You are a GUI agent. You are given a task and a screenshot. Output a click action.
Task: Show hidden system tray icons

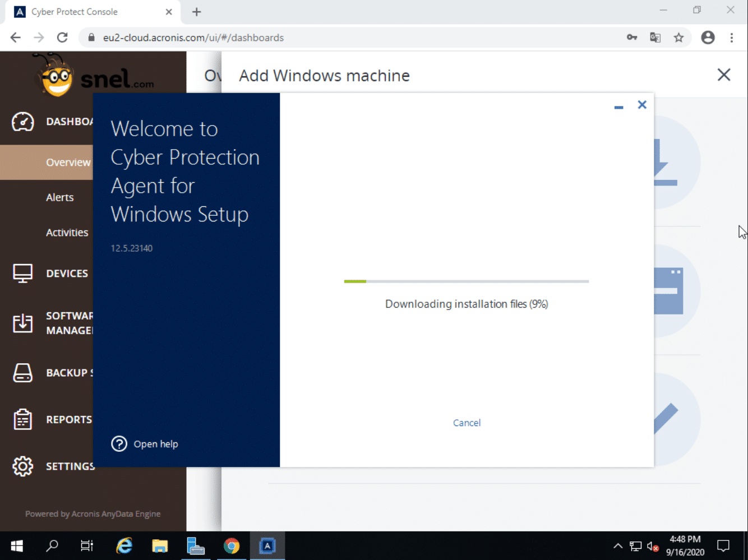pyautogui.click(x=617, y=546)
